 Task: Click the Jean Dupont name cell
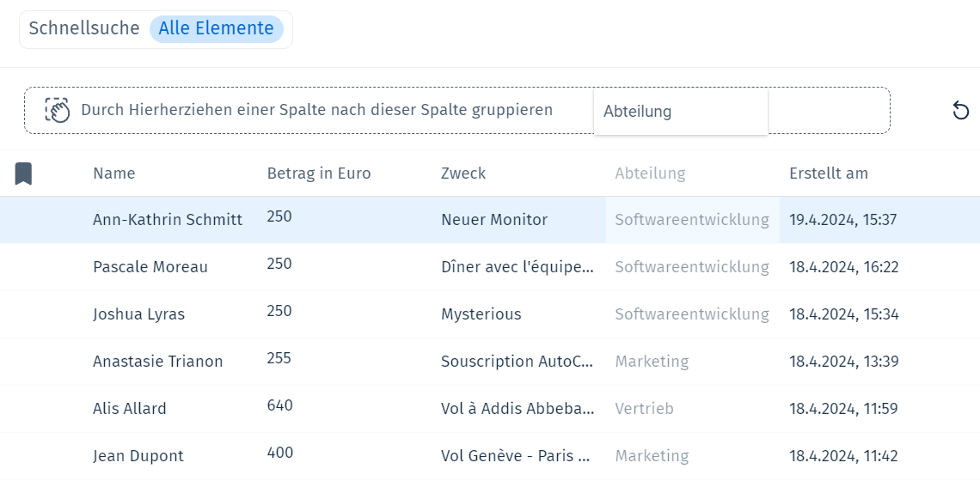pyautogui.click(x=138, y=456)
